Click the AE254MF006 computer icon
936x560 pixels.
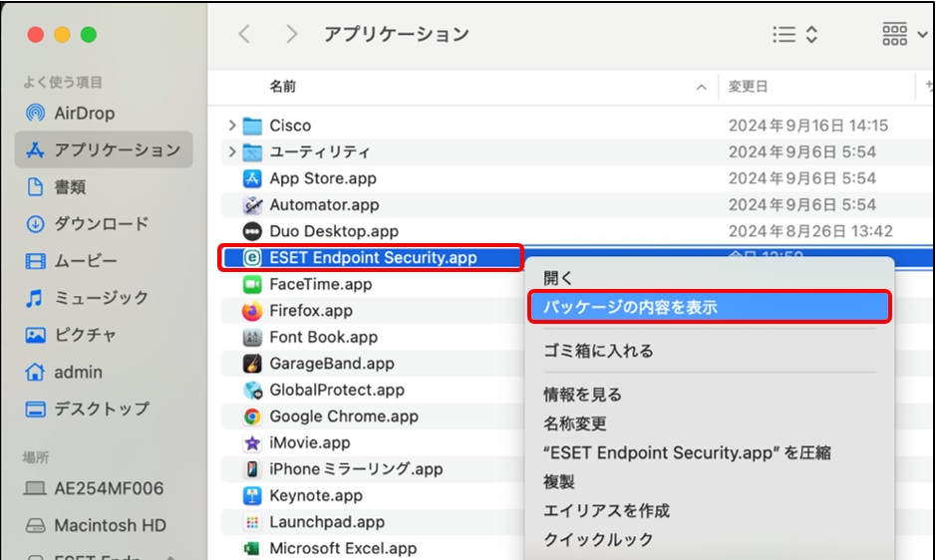tap(35, 488)
